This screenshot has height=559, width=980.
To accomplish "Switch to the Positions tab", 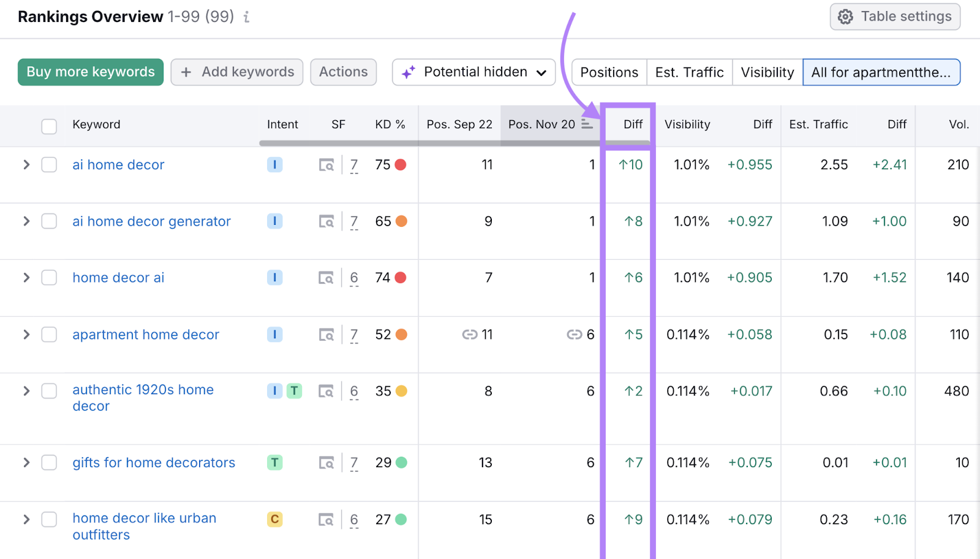I will pyautogui.click(x=609, y=72).
